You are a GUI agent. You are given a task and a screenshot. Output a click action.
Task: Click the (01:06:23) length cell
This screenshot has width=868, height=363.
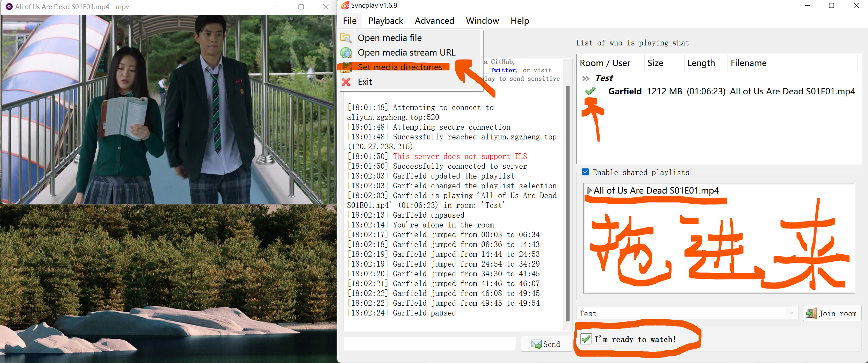[706, 91]
